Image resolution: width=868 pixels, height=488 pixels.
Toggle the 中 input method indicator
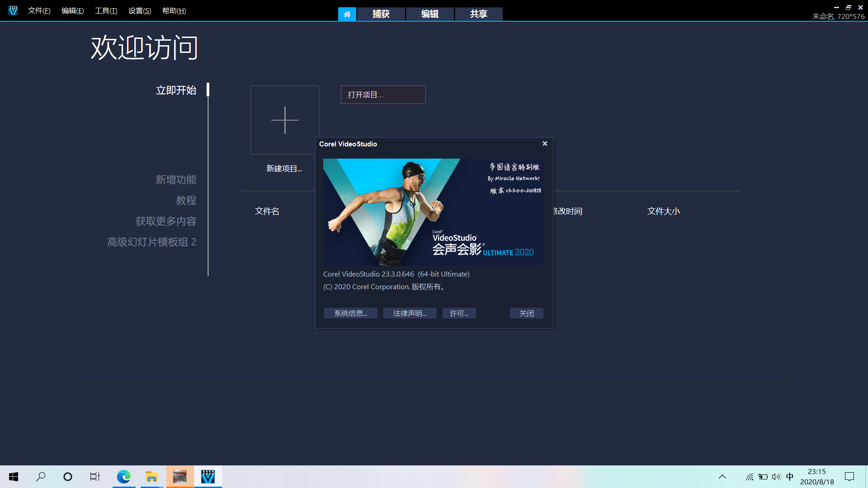pyautogui.click(x=790, y=477)
